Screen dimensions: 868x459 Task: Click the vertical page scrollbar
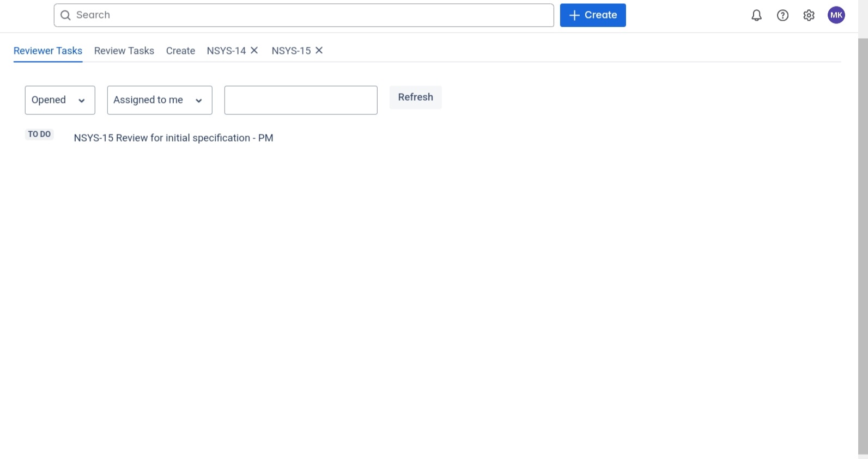click(x=863, y=245)
